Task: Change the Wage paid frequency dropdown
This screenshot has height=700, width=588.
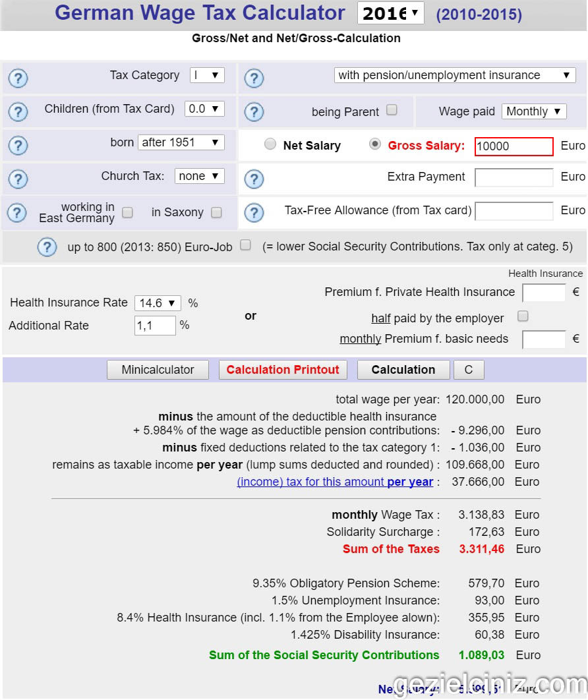Action: (534, 111)
